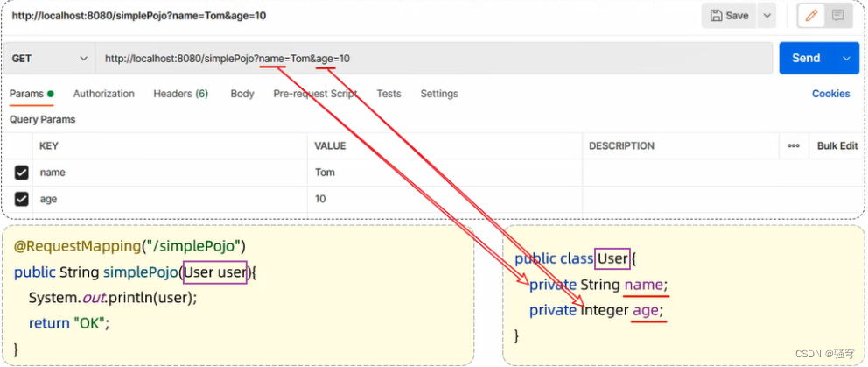Click the request URL input field
Screen dimensions: 868x367
point(434,58)
